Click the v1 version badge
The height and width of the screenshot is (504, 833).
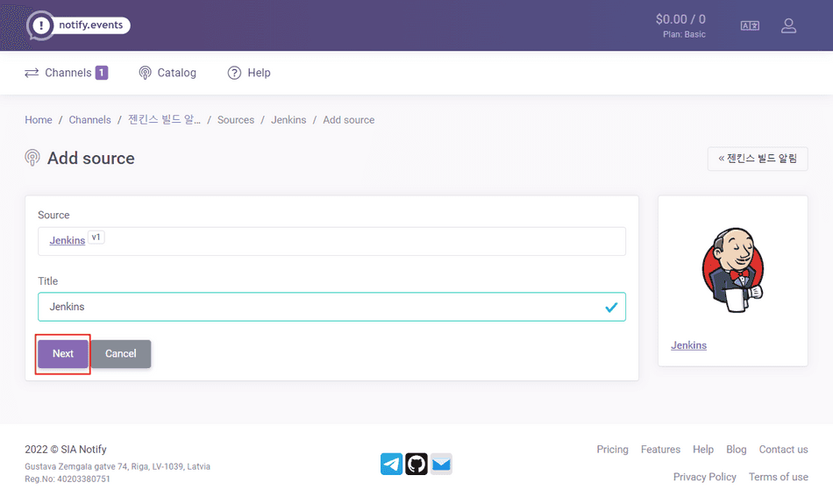[x=96, y=238]
